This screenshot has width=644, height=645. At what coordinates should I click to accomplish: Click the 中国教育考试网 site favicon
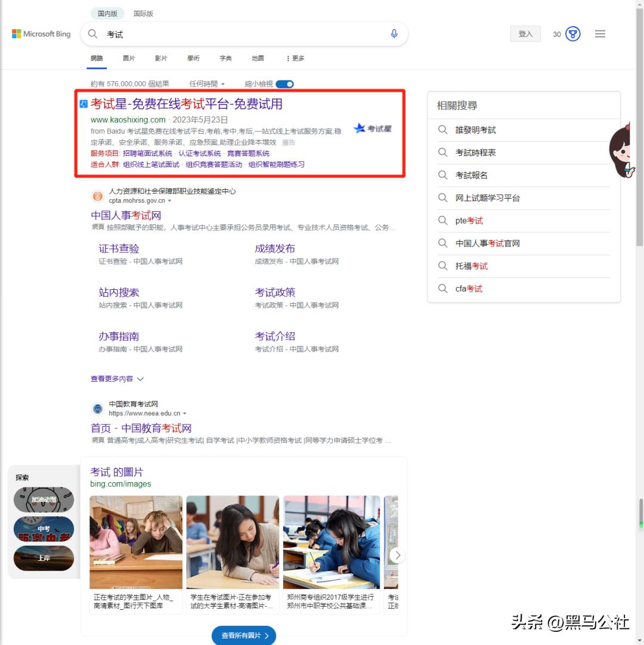(x=97, y=409)
